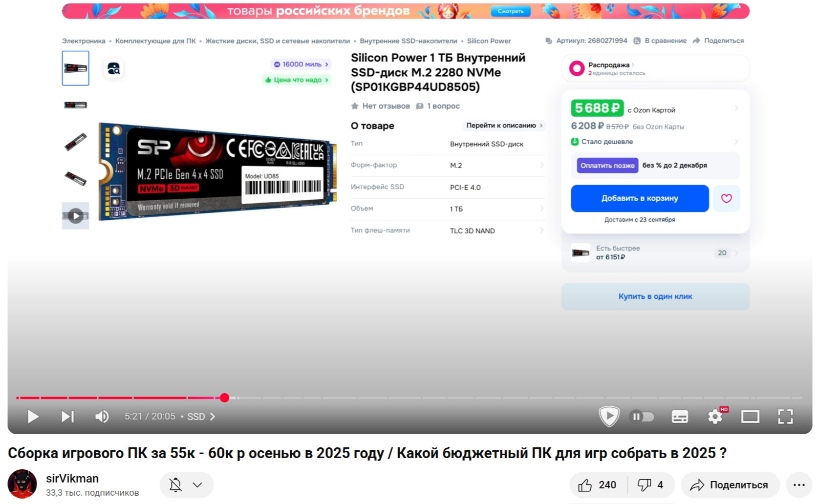The image size is (818, 504).
Task: Open faster delivery offers Есть быстрее
Action: [655, 253]
